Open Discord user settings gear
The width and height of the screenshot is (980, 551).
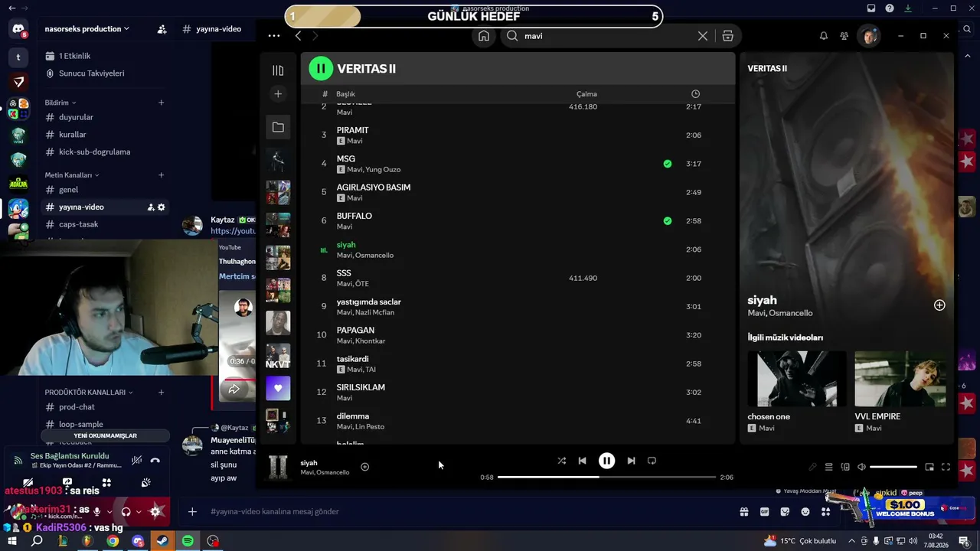[155, 511]
